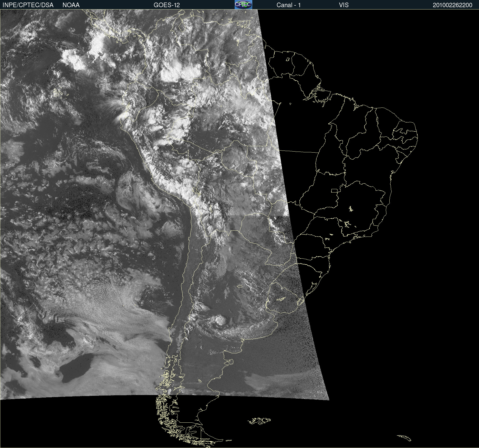Click the Canal - 1 label

pyautogui.click(x=288, y=5)
